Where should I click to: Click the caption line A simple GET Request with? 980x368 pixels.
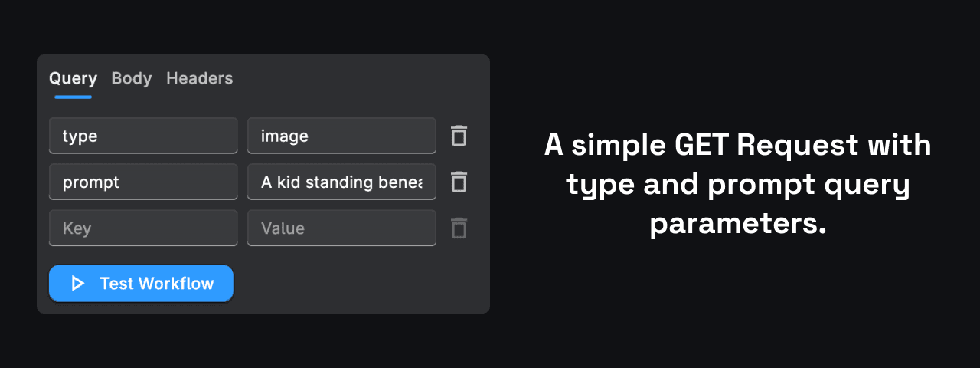pos(737,145)
